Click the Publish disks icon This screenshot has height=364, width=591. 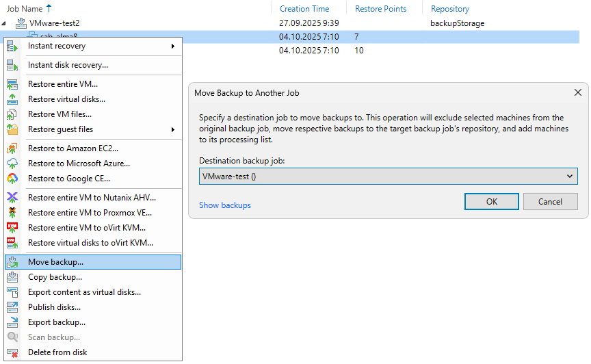point(12,307)
